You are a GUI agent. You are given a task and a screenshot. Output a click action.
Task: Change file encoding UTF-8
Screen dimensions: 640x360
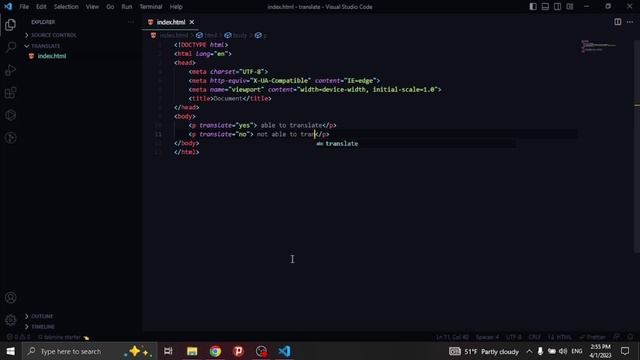click(513, 337)
